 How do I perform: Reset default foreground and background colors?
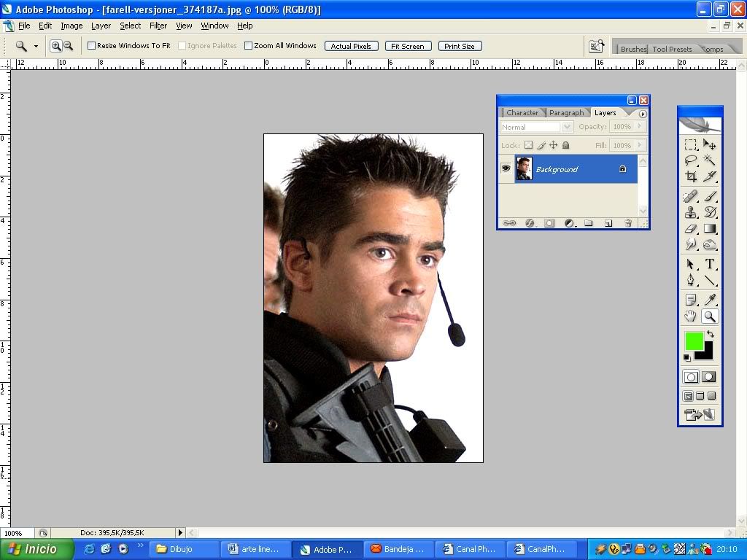coord(687,357)
